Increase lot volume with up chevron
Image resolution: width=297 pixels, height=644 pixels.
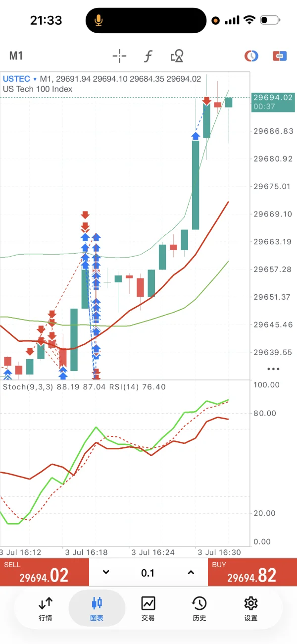point(191,573)
